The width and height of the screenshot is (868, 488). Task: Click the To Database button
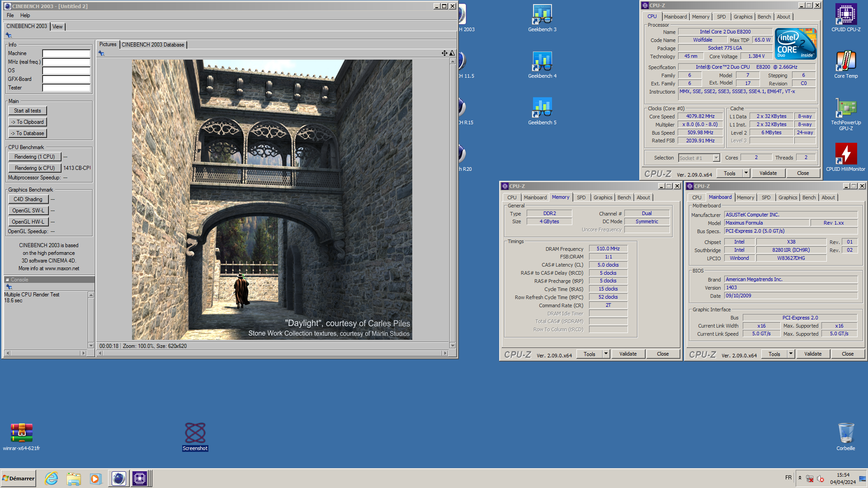click(28, 133)
